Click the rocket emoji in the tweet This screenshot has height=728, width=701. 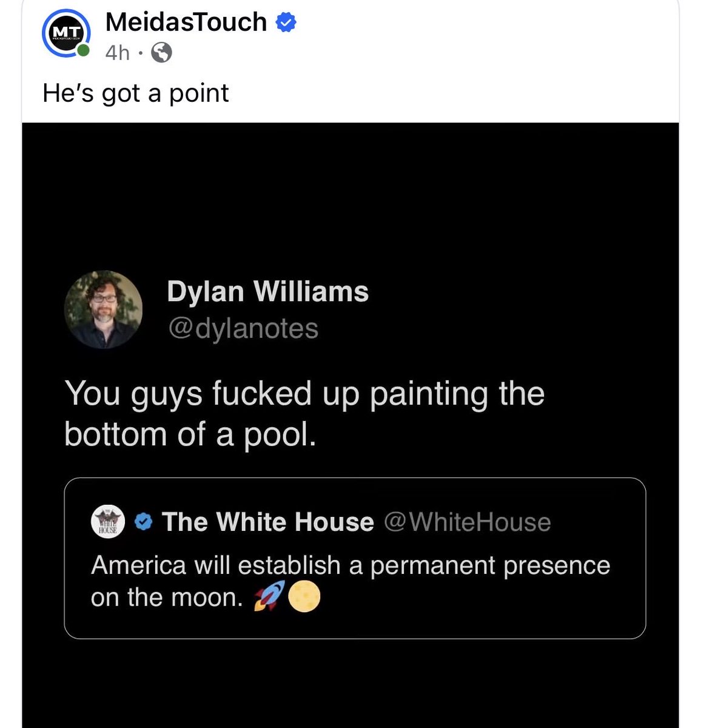[269, 596]
